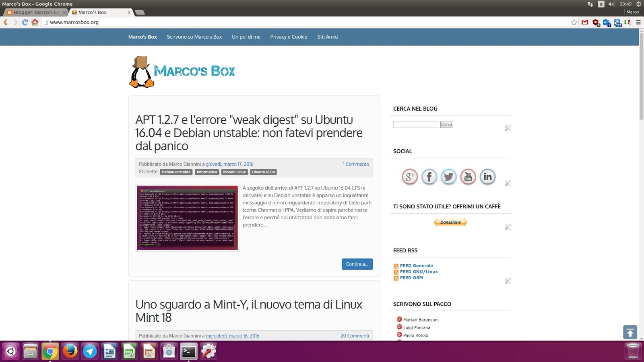Screen dimensions: 644x362
Task: Open the Privacy e Cookie page
Action: 289,37
